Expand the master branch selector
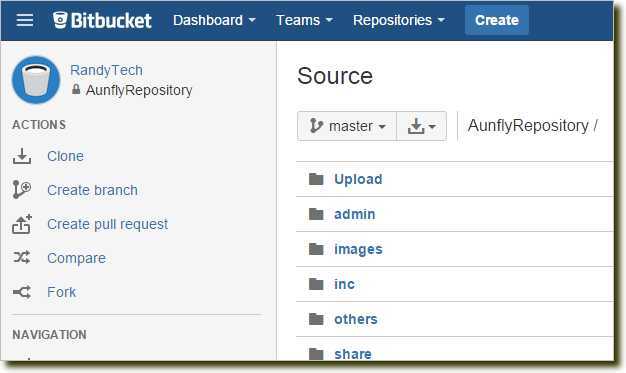Image resolution: width=626 pixels, height=373 pixels. click(347, 126)
